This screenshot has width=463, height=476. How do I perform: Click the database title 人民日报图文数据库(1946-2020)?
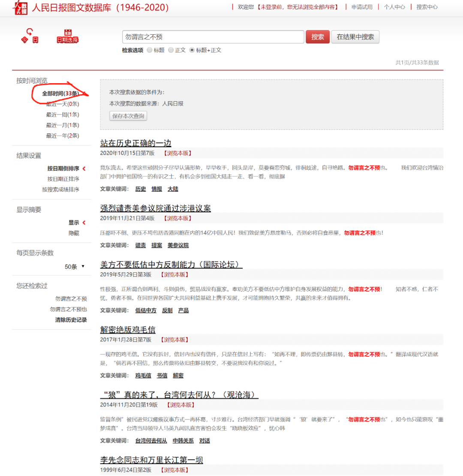point(100,7)
